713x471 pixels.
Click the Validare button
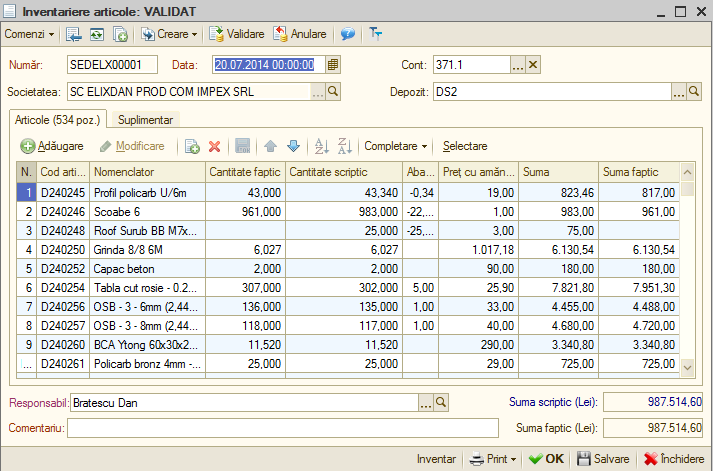pyautogui.click(x=236, y=34)
